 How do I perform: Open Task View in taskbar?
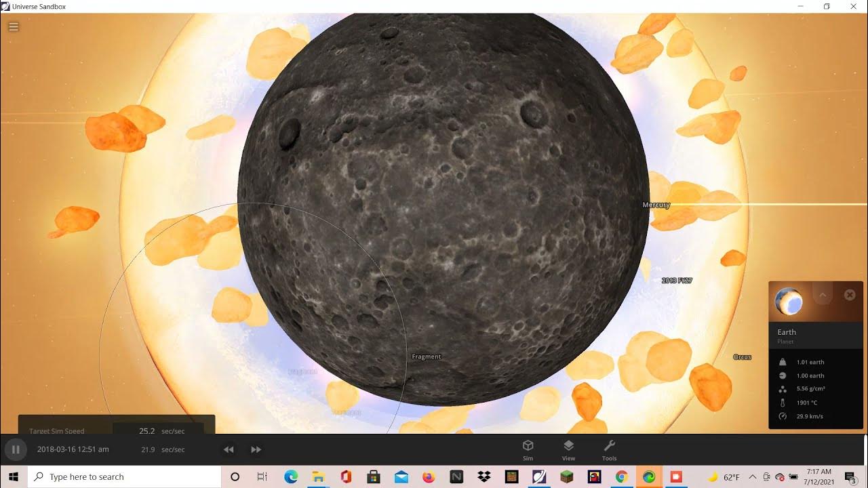262,476
